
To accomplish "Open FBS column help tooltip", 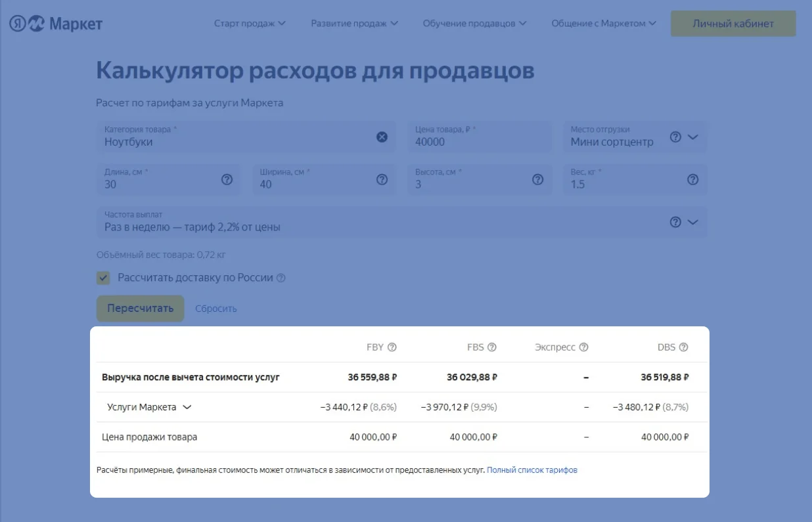I will (x=491, y=347).
